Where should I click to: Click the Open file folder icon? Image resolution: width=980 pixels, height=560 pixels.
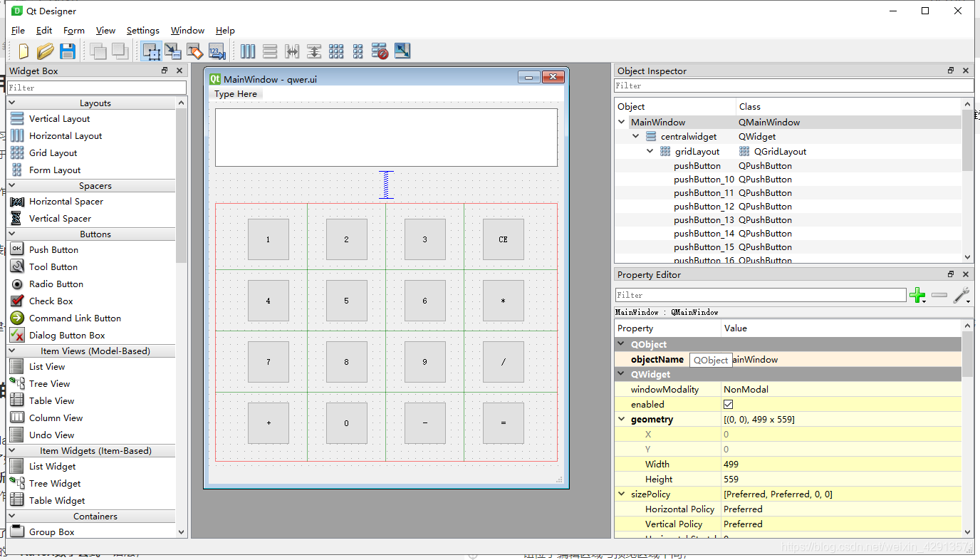coord(46,51)
